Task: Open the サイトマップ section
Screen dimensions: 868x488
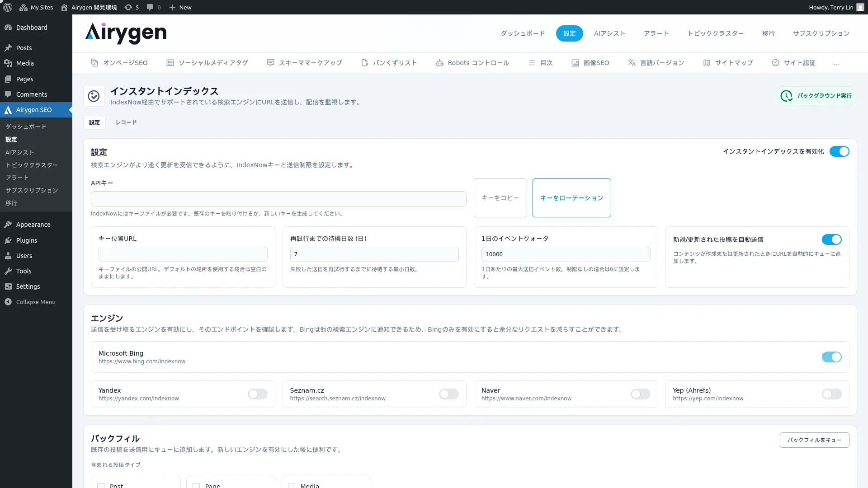Action: pos(728,63)
